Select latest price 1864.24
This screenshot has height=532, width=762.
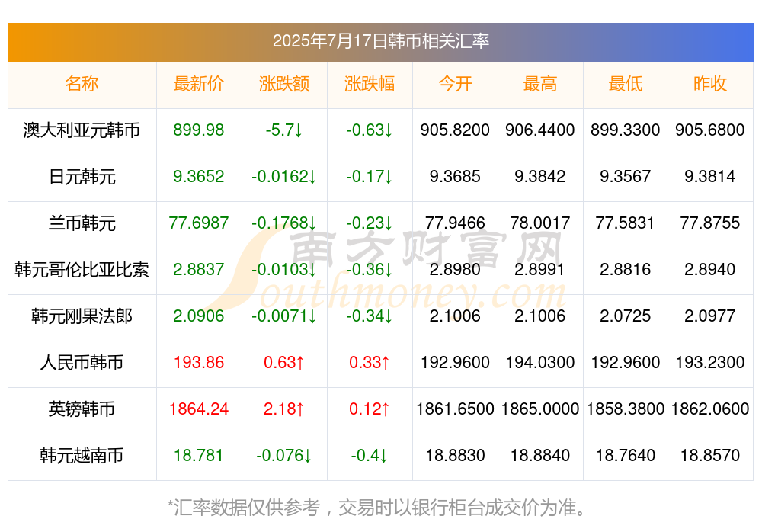tap(199, 409)
